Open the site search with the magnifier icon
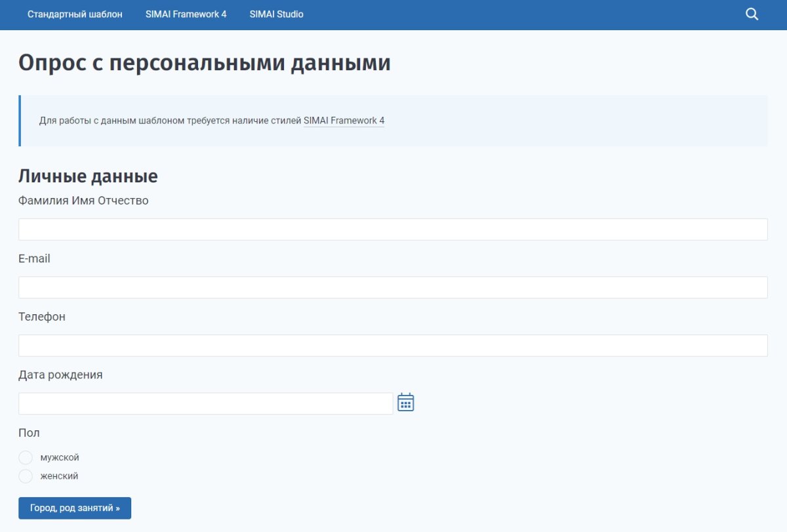Viewport: 787px width, 532px height. pos(752,14)
